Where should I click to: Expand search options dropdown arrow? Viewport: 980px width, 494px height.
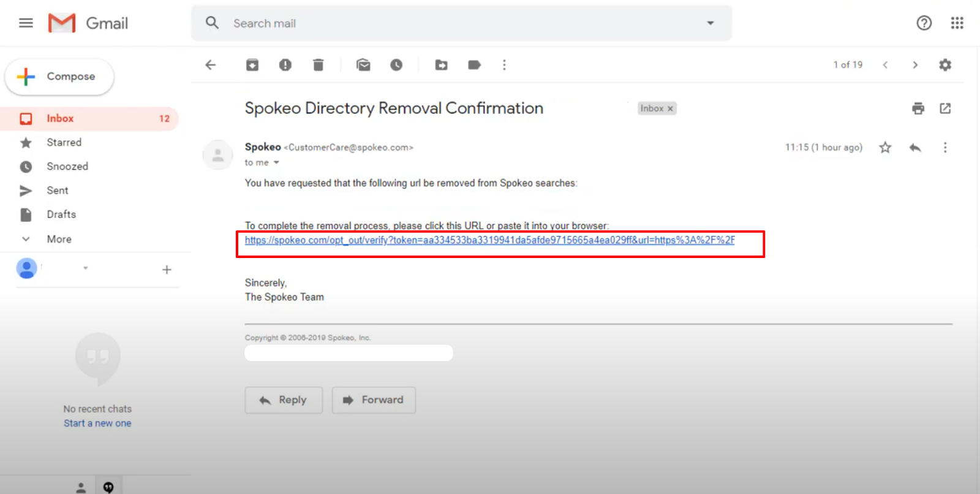pos(710,23)
